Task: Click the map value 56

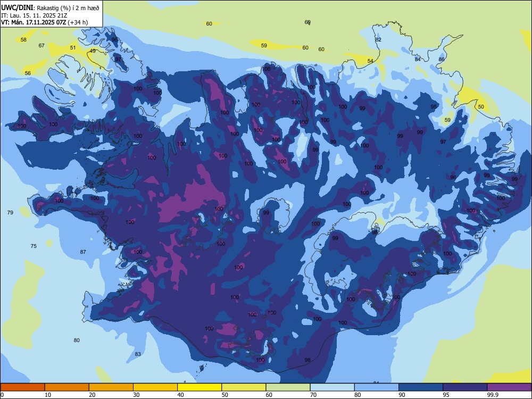Action: (28, 73)
